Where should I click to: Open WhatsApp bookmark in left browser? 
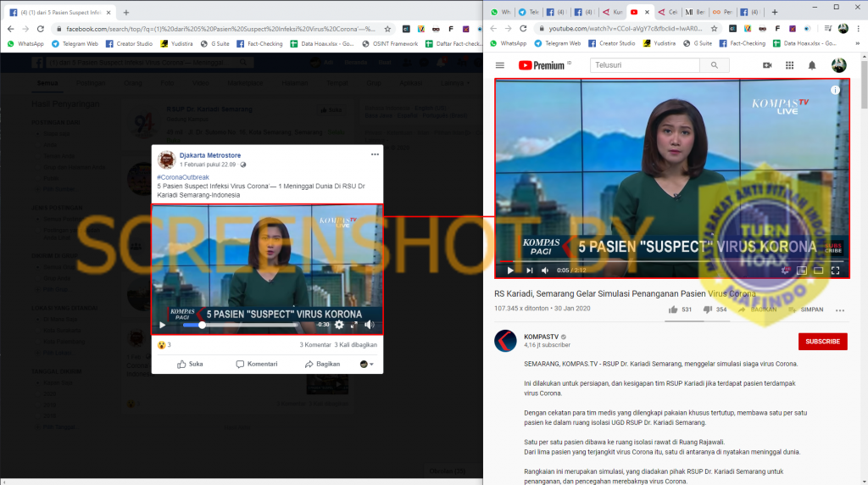coord(25,44)
